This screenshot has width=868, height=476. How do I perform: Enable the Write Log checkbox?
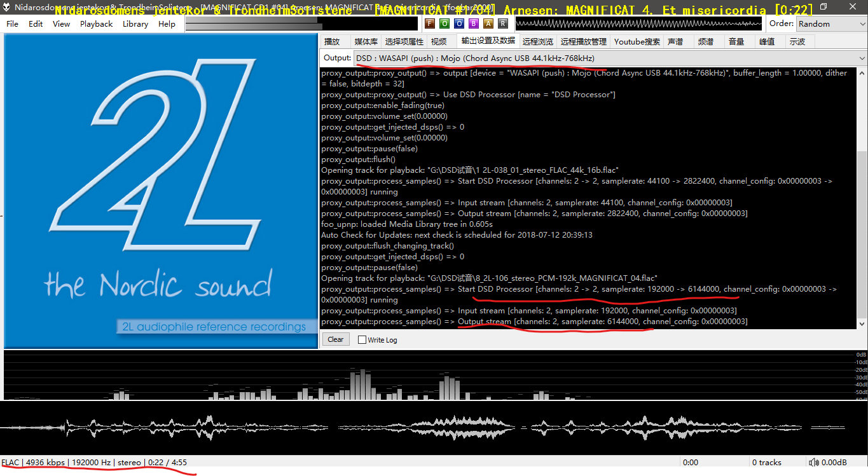(362, 340)
